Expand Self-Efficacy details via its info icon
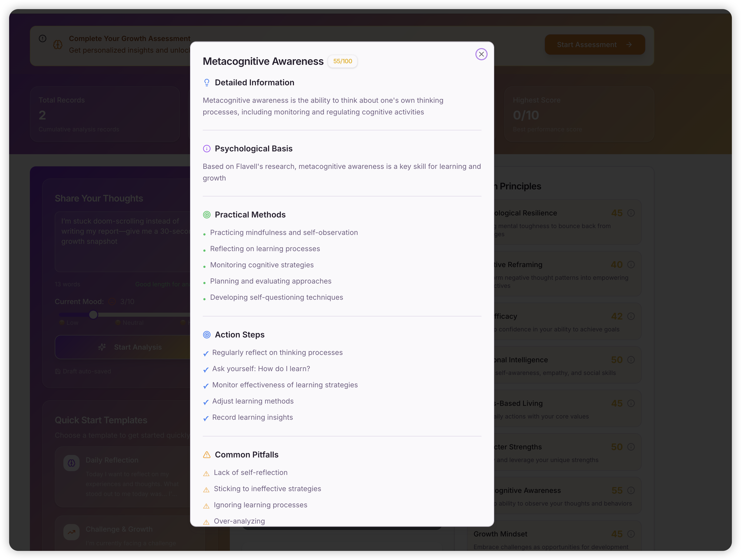The height and width of the screenshot is (560, 741). [632, 316]
